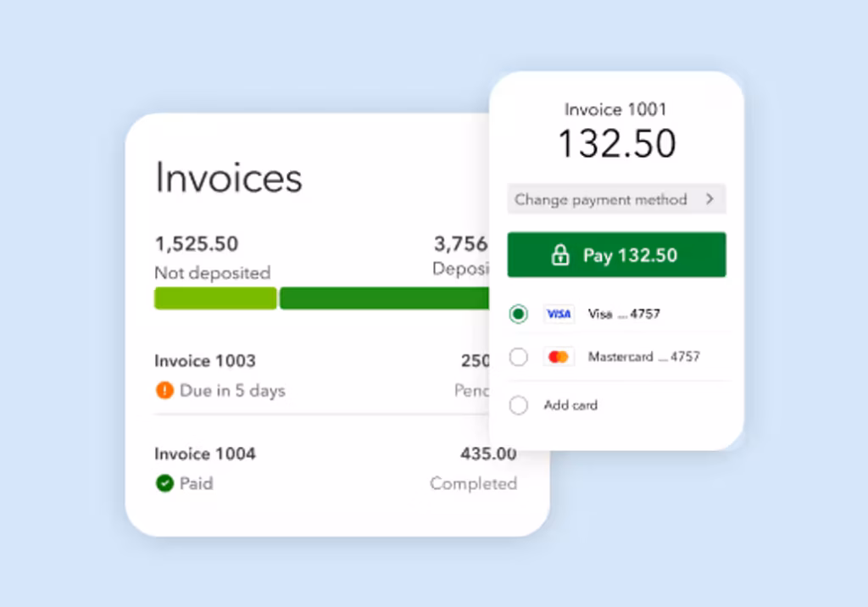
Task: Click the green Pay 132.50 button
Action: point(616,255)
